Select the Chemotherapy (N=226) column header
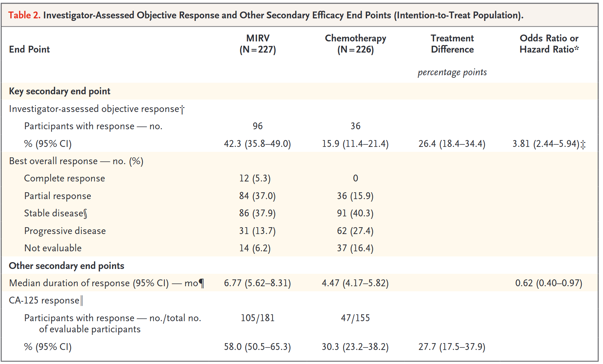Image resolution: width=603 pixels, height=364 pixels. (355, 44)
